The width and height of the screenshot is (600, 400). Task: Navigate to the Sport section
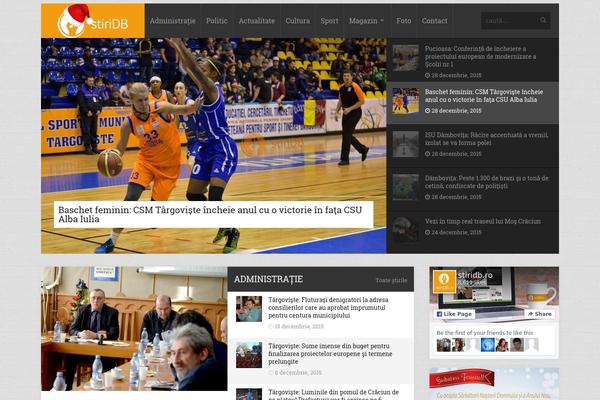329,21
